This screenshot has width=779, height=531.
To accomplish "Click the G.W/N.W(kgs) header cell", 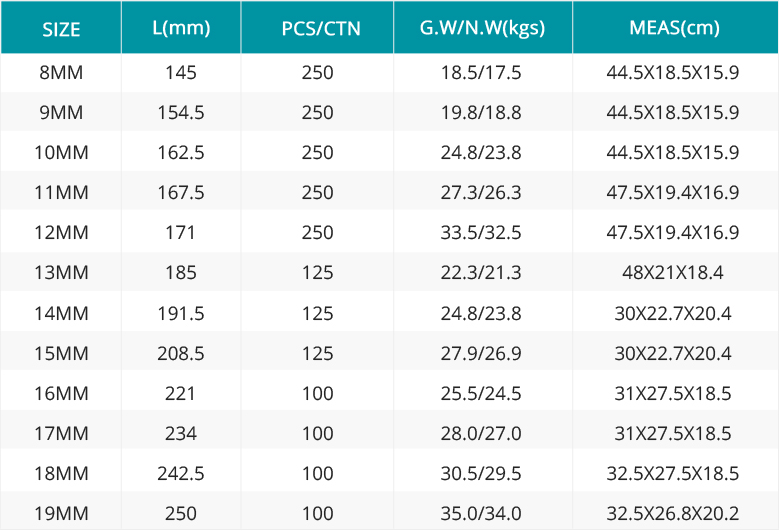I will (483, 27).
